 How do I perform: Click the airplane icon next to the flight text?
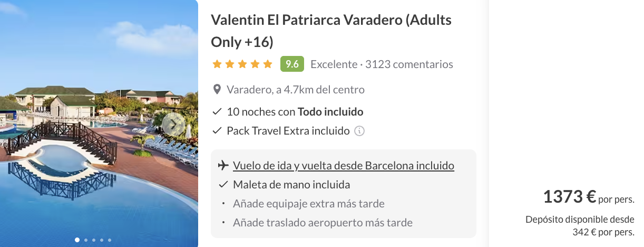[223, 166]
